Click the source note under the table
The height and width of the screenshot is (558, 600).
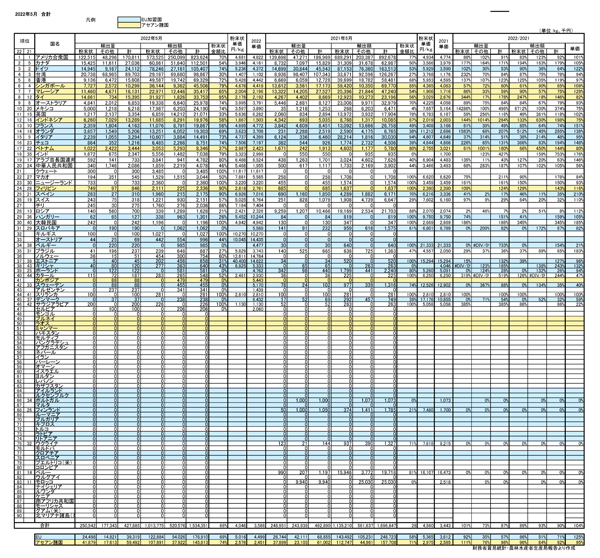(523, 548)
